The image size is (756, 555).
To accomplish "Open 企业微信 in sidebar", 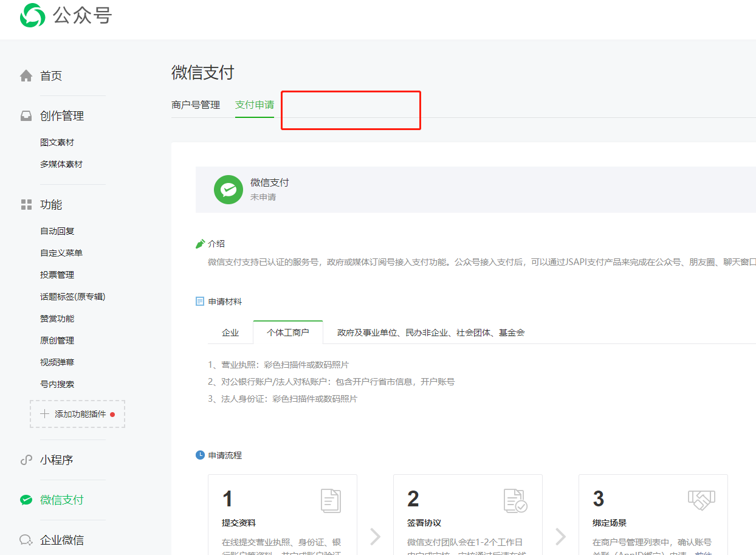I will 62,540.
